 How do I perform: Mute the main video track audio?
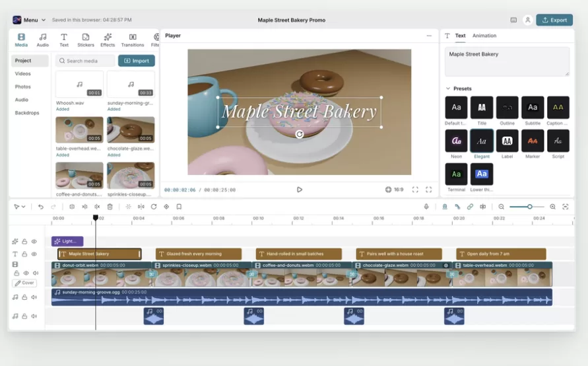click(x=36, y=273)
